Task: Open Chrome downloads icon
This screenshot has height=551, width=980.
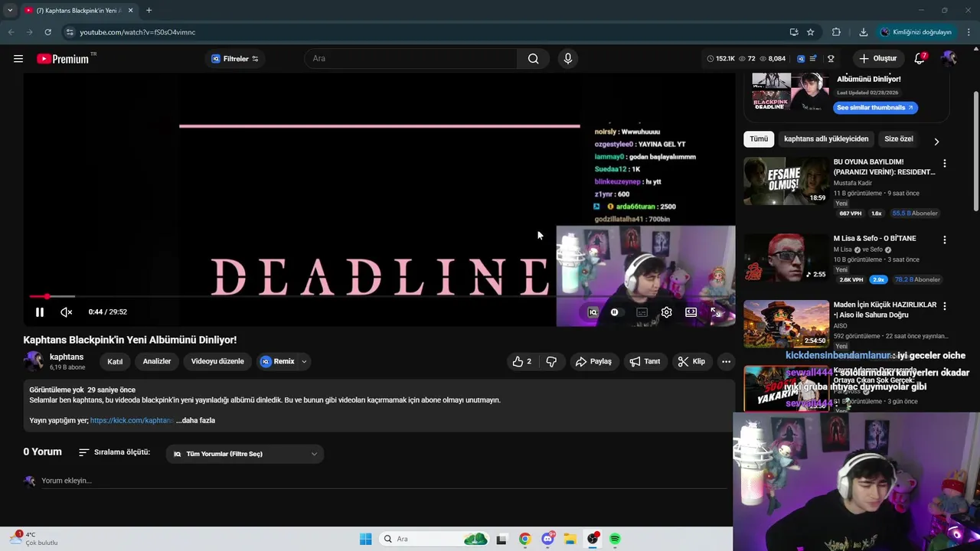Action: pyautogui.click(x=864, y=32)
